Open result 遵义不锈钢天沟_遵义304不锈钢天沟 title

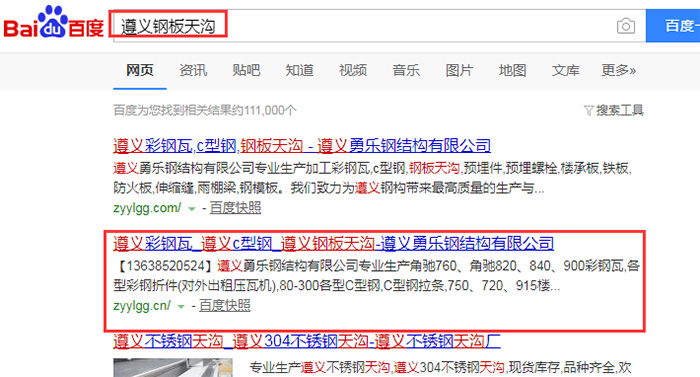pyautogui.click(x=307, y=342)
